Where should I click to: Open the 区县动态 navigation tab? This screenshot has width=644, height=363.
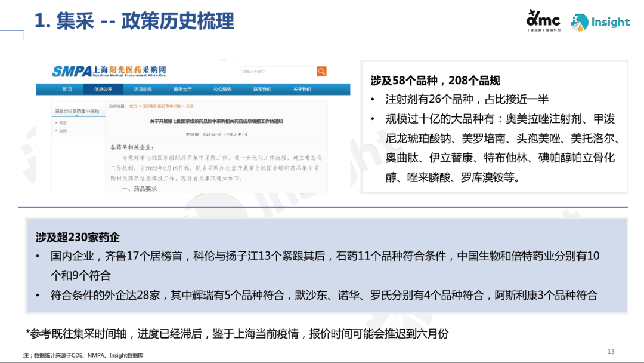pos(143,89)
